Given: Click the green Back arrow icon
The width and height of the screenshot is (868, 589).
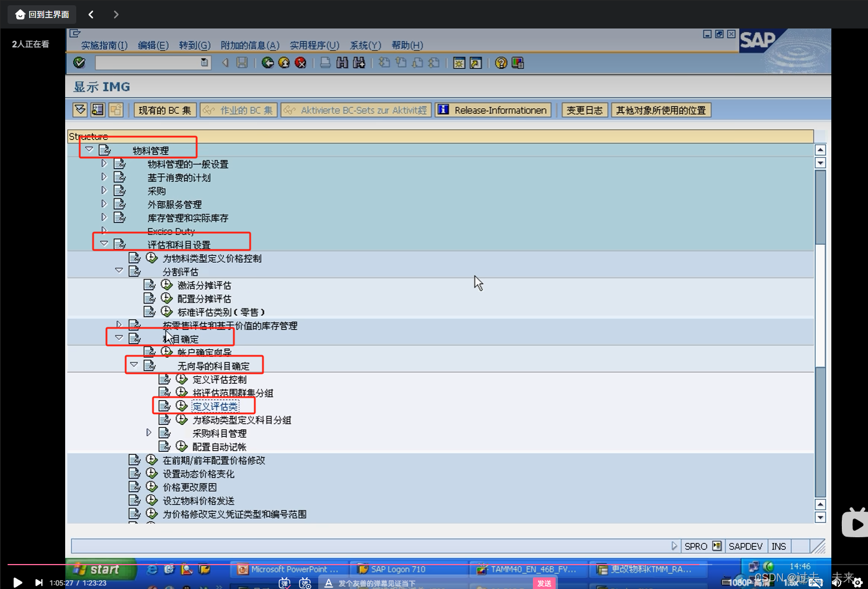Looking at the screenshot, I should pos(268,63).
